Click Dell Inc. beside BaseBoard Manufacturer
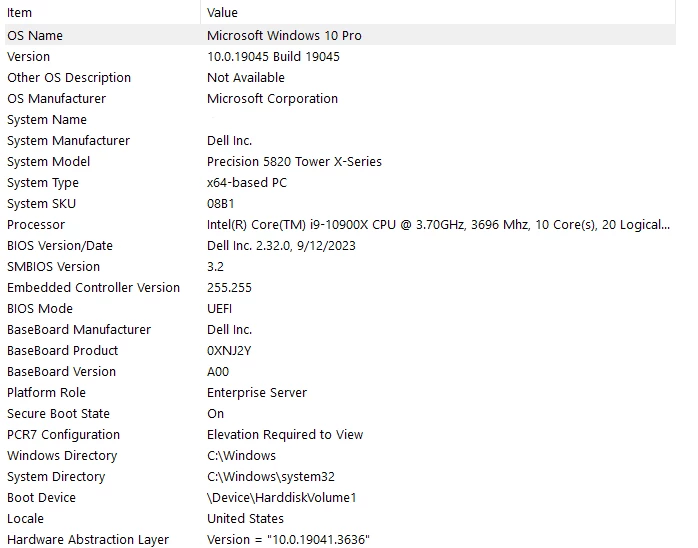698x548 pixels. tap(230, 329)
